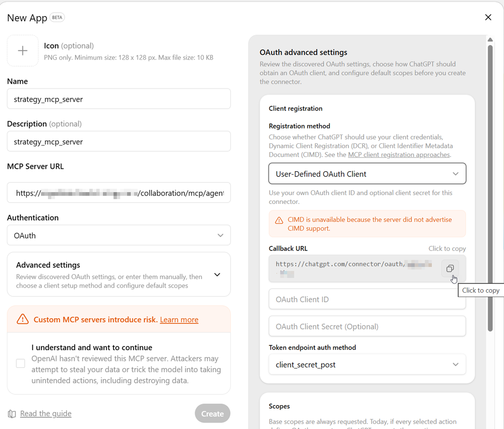Viewport: 504px width, 429px height.
Task: Copy the Callback URL with copy icon
Action: tap(450, 269)
